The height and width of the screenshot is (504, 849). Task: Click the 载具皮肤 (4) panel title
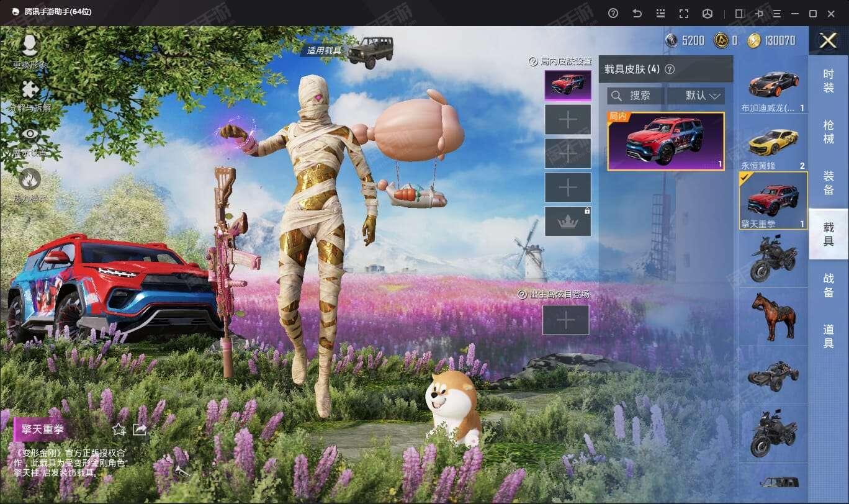[632, 70]
